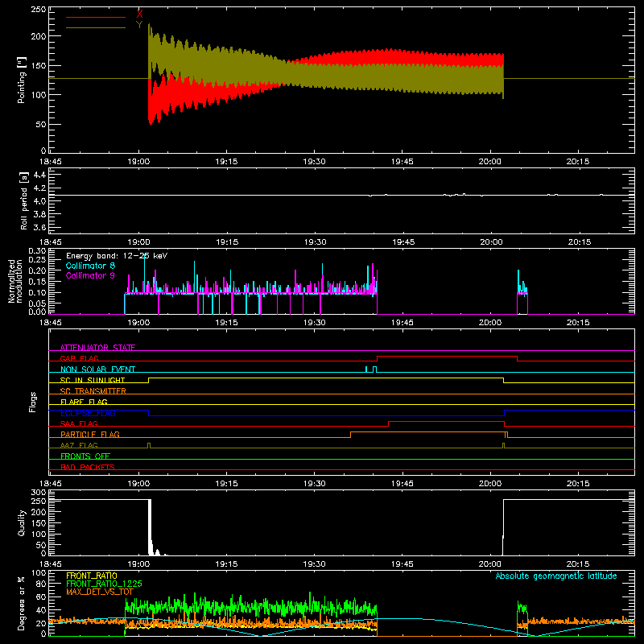Viewport: 644px width, 644px height.
Task: Click the olive Y legend line sample
Action: [x=96, y=27]
